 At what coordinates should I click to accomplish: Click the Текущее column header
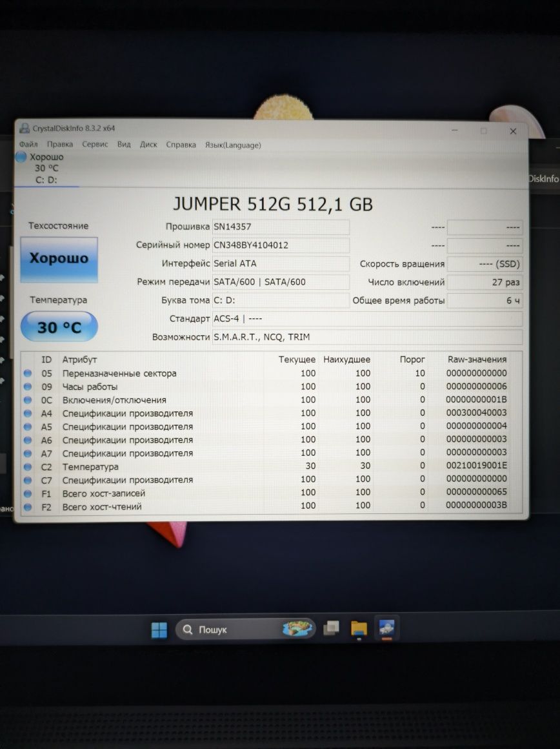tap(297, 359)
